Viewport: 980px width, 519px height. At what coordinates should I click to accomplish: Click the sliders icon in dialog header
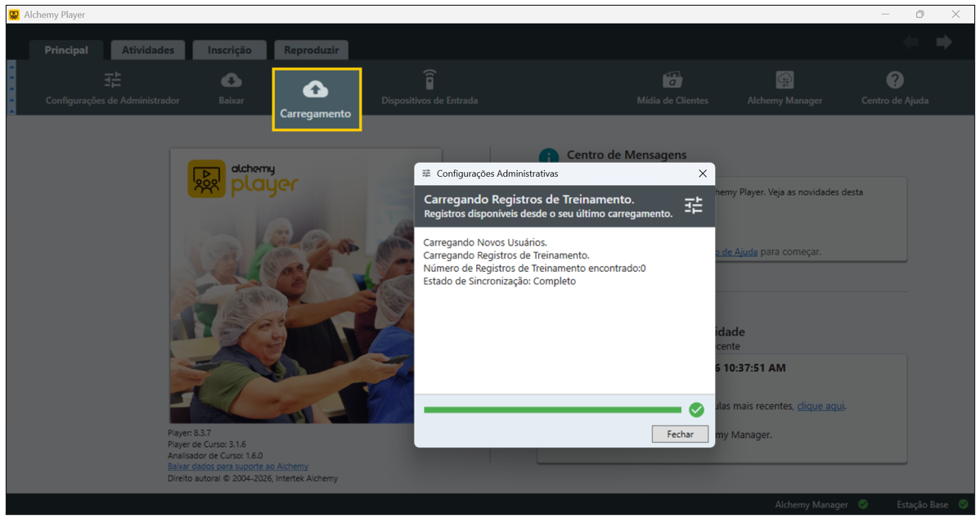[693, 205]
